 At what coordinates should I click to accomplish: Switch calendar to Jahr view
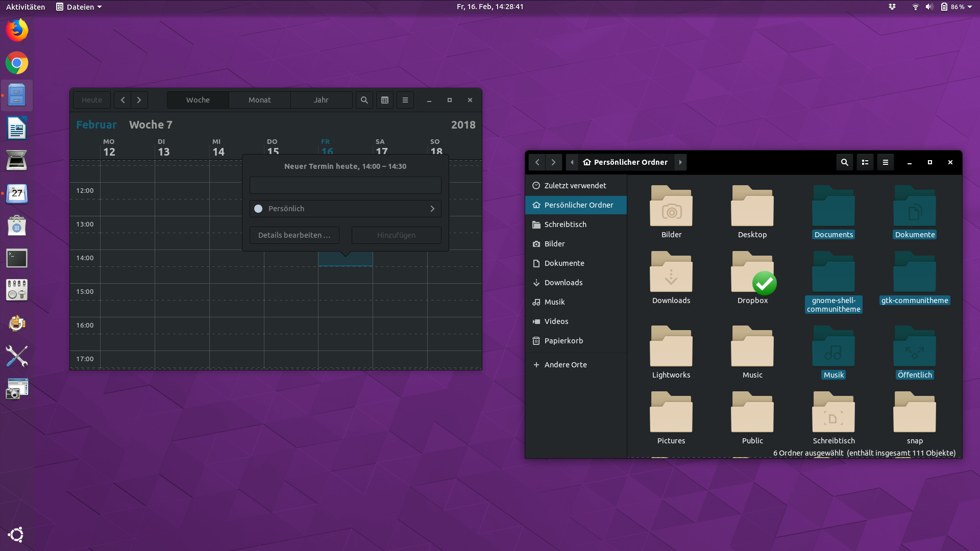coord(321,100)
